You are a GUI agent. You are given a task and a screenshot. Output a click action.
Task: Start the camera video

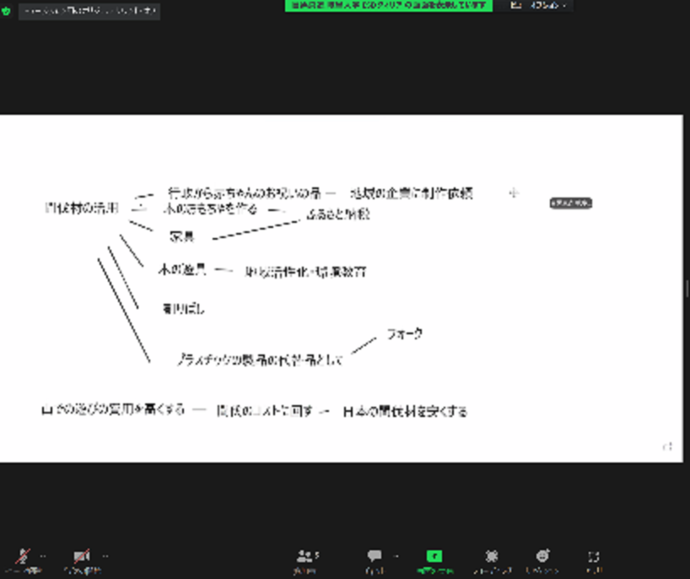(82, 557)
